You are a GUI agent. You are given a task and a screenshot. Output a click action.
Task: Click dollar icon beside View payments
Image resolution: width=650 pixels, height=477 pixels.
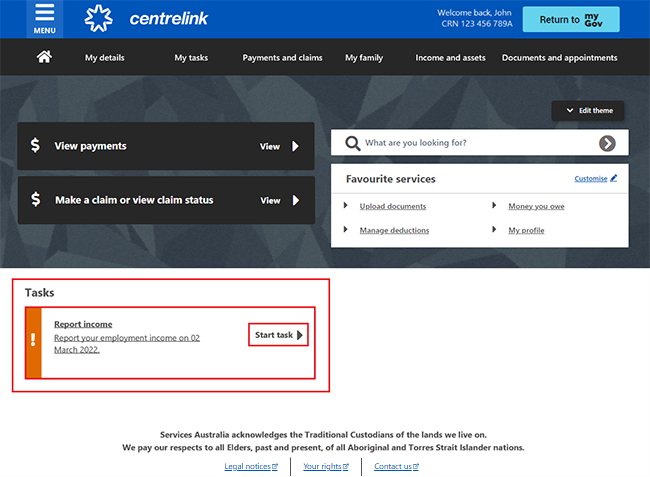[35, 145]
